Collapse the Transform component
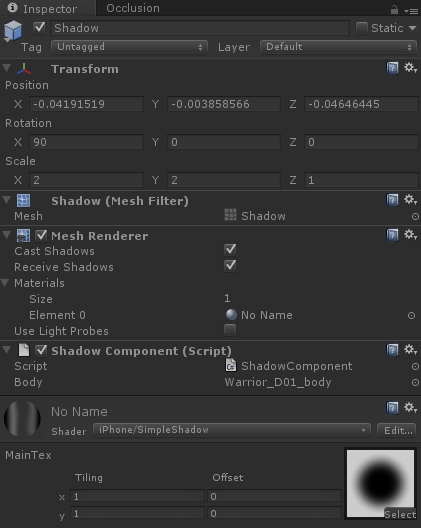 point(6,68)
